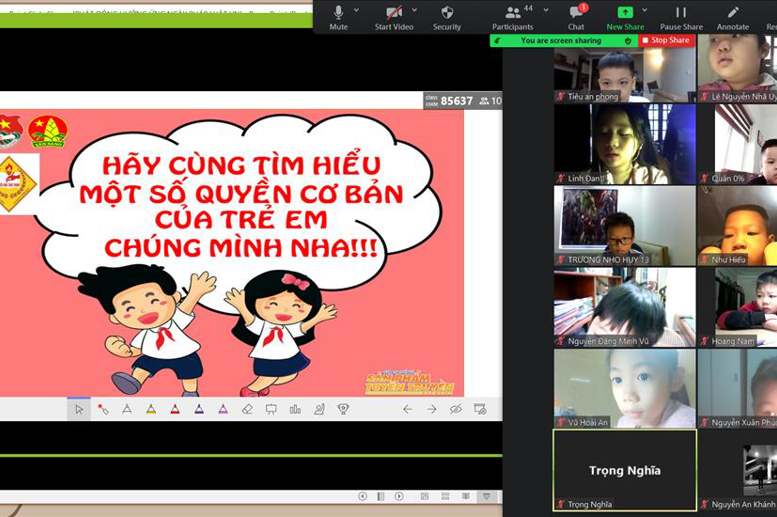Select TRƯƠNG NHO HUY video thumbnail
This screenshot has height=517, width=777.
(624, 226)
